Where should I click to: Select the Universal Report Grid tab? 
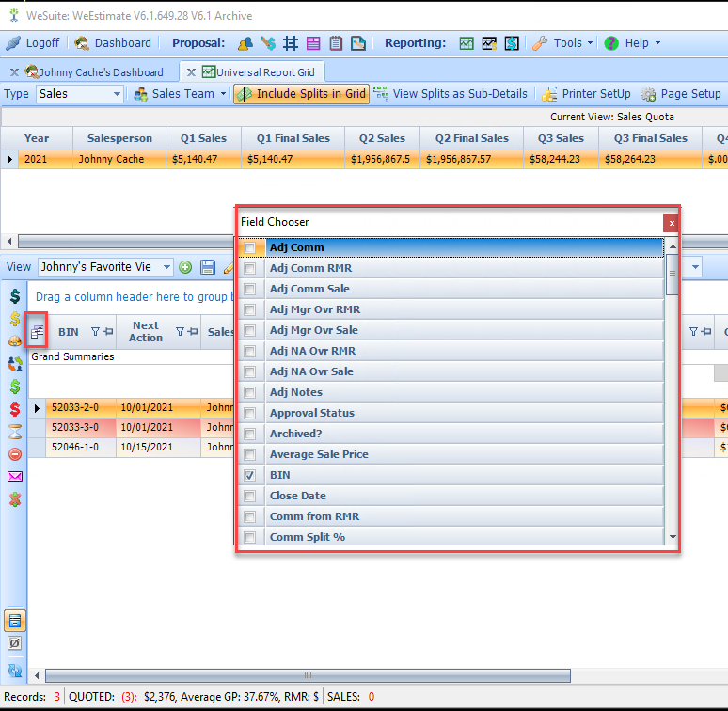point(265,72)
